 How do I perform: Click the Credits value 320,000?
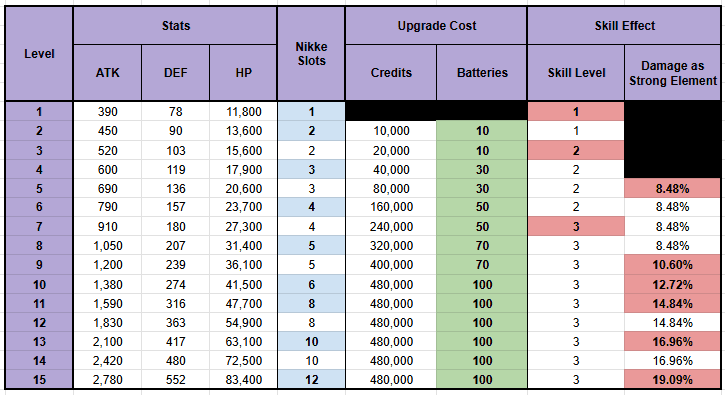click(x=391, y=246)
